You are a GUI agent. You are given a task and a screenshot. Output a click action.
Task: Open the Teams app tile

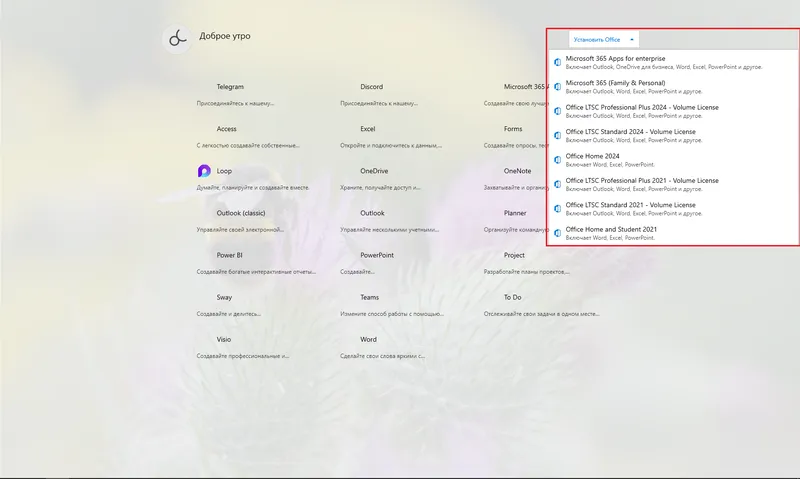click(x=392, y=305)
